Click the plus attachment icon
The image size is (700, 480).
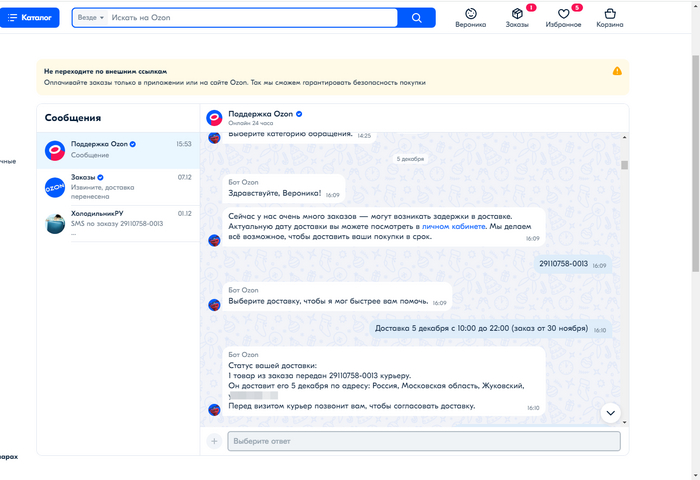pyautogui.click(x=214, y=441)
